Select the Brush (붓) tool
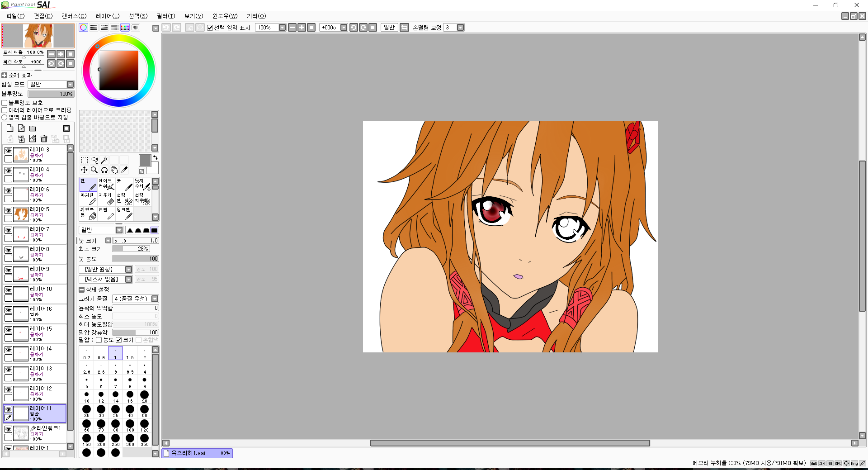Image resolution: width=868 pixels, height=470 pixels. (x=124, y=185)
